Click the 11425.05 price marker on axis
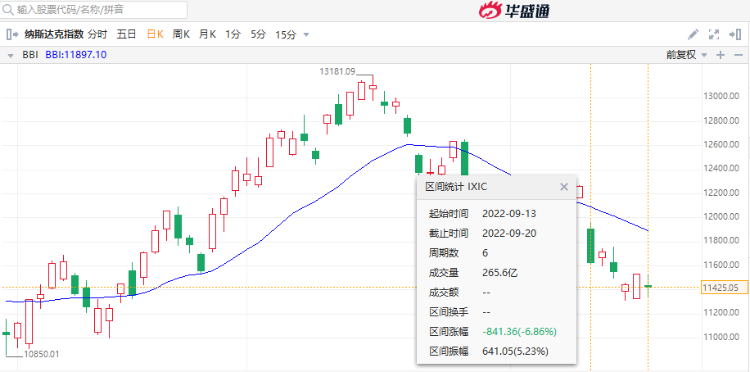750x372 pixels. [x=725, y=287]
